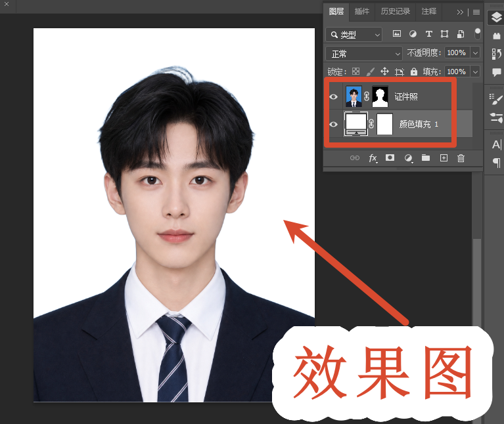504x424 pixels.
Task: Hide the 颜色填充 1 layer eye icon
Action: pos(334,124)
